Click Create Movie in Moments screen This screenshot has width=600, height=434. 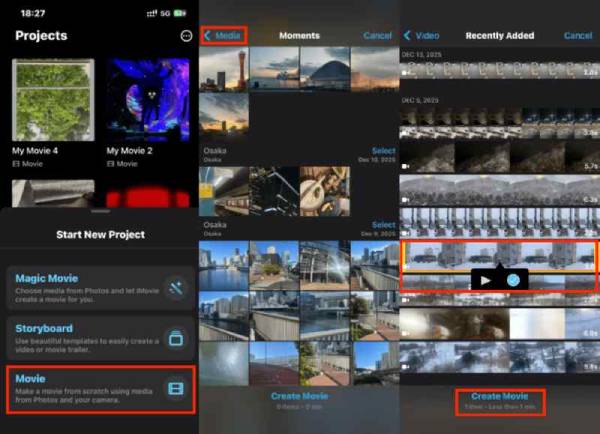pos(299,396)
